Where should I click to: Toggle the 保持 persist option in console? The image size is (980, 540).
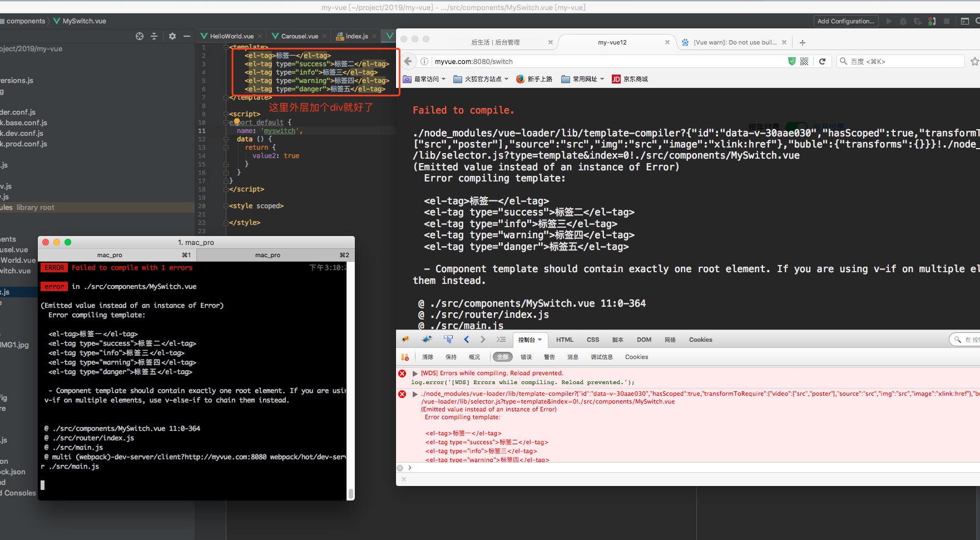point(451,357)
